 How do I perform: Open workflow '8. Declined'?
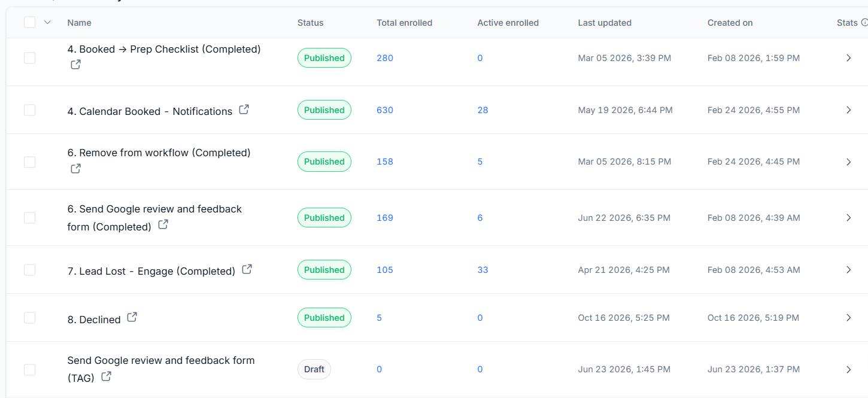(x=94, y=320)
